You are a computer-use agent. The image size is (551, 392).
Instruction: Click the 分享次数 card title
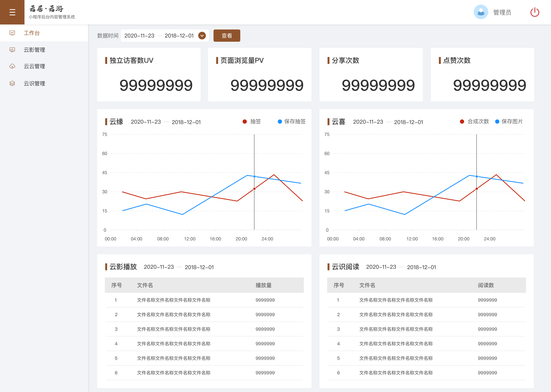click(346, 60)
